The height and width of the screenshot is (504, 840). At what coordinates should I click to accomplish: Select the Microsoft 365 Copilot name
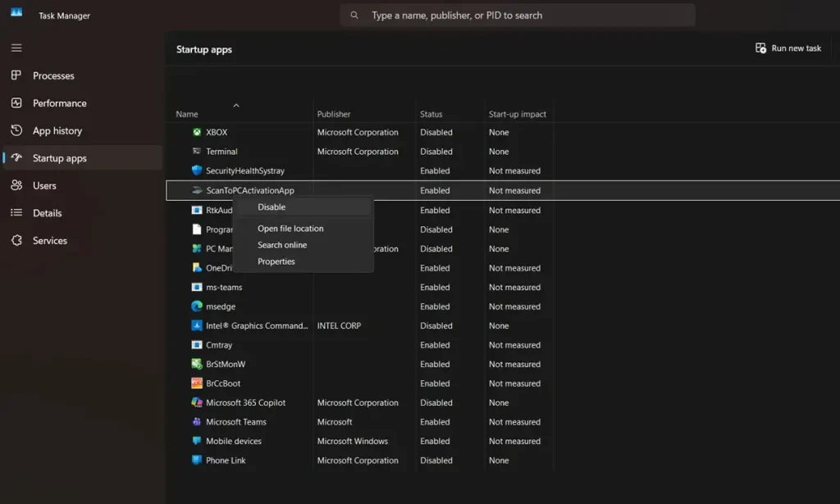(246, 403)
